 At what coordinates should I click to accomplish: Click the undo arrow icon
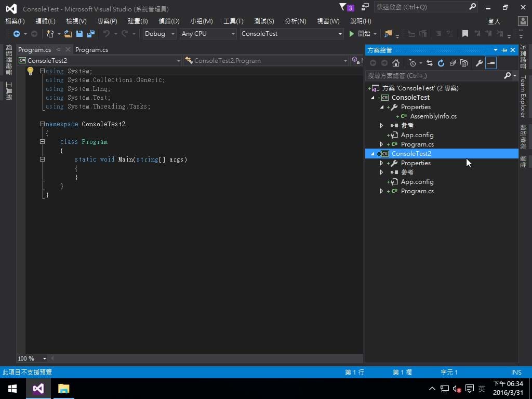(x=107, y=34)
